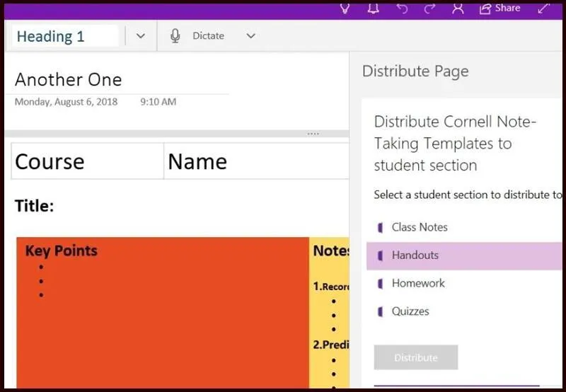
Task: Click the Handouts section icon
Action: click(x=380, y=256)
